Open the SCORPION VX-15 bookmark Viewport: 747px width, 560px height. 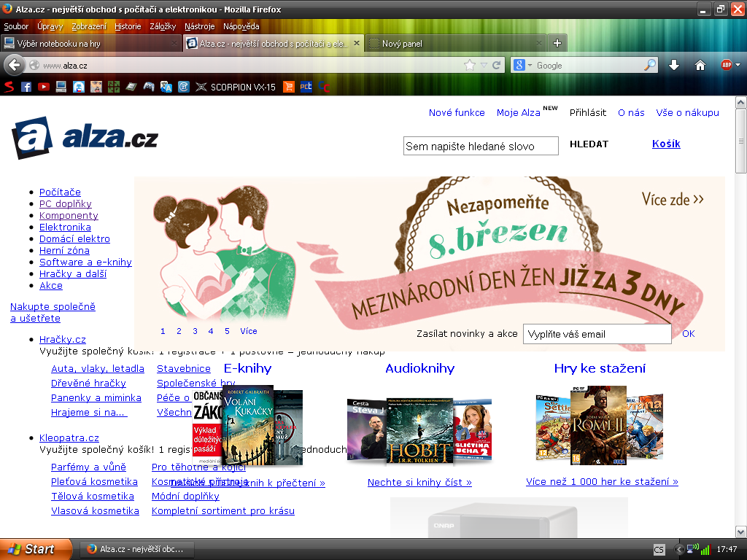[x=236, y=87]
